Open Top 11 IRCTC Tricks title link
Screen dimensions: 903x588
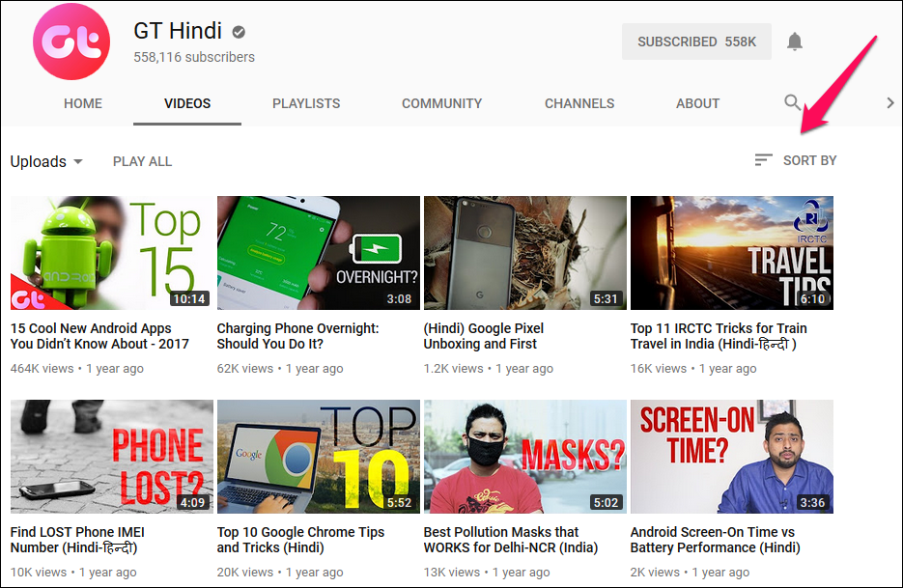[x=718, y=336]
